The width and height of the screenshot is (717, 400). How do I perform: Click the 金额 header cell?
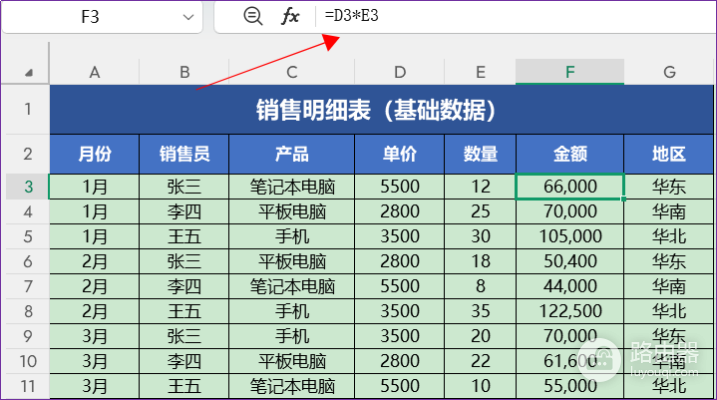point(570,154)
